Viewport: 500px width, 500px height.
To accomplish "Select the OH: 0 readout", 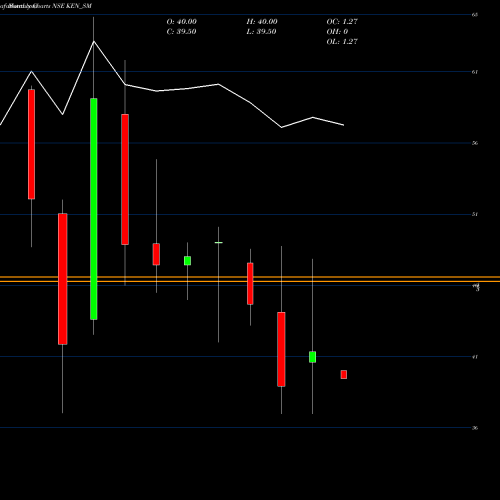I will coord(337,32).
